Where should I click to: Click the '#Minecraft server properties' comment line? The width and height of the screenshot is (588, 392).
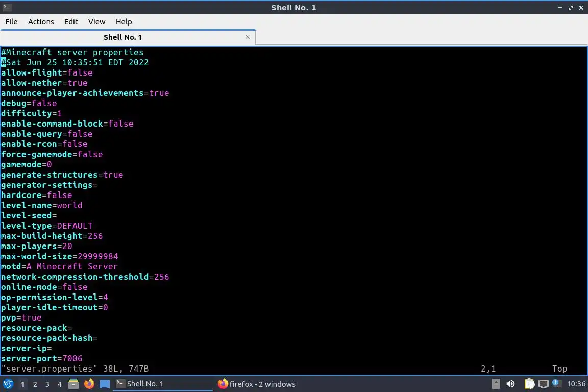72,52
